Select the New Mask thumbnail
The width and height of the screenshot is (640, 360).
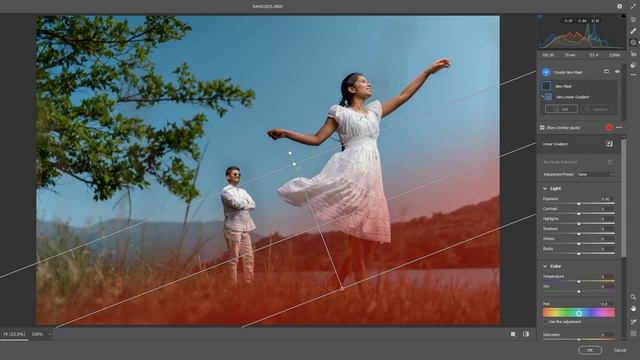pyautogui.click(x=546, y=86)
